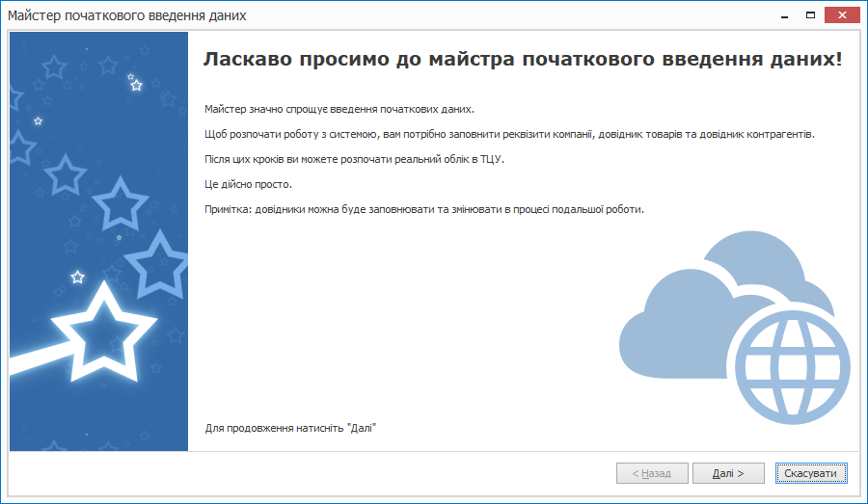The width and height of the screenshot is (868, 504).
Task: Click the text "Це дійсно просто."
Action: pos(248,184)
